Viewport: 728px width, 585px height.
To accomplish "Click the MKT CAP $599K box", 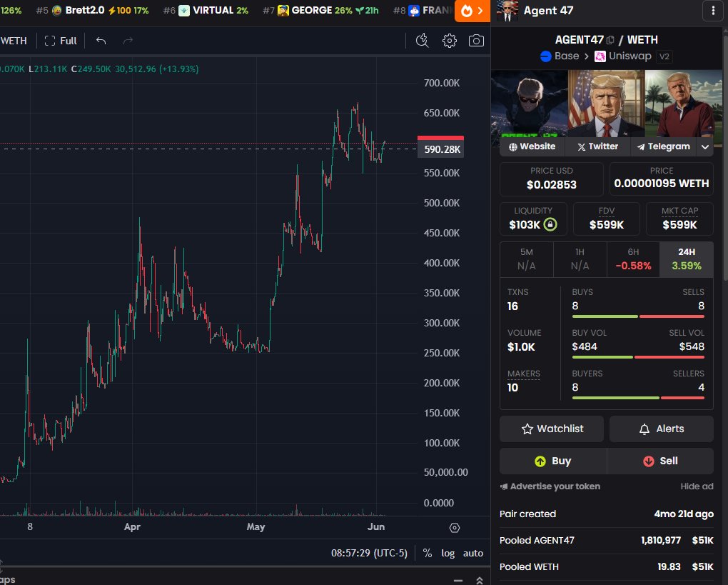I will (x=679, y=219).
